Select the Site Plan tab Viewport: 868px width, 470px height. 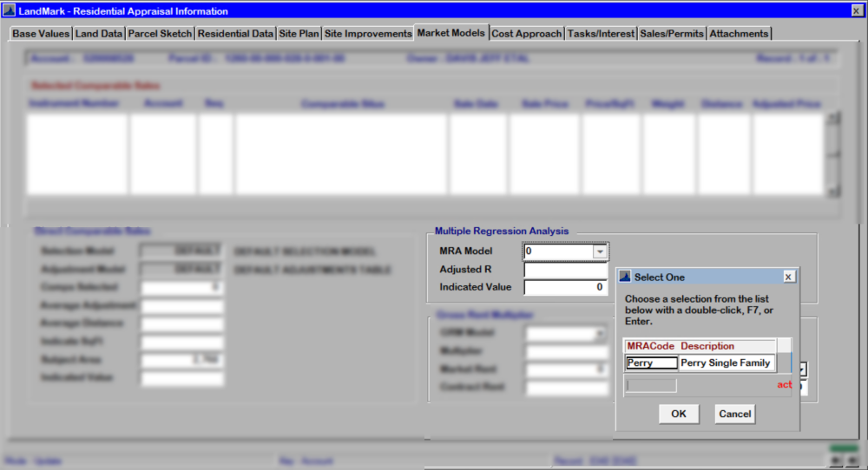pos(299,34)
